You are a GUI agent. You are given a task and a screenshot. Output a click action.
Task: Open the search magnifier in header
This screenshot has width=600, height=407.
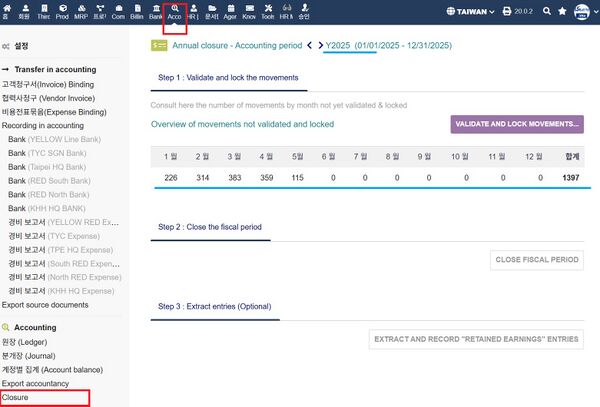tap(545, 12)
